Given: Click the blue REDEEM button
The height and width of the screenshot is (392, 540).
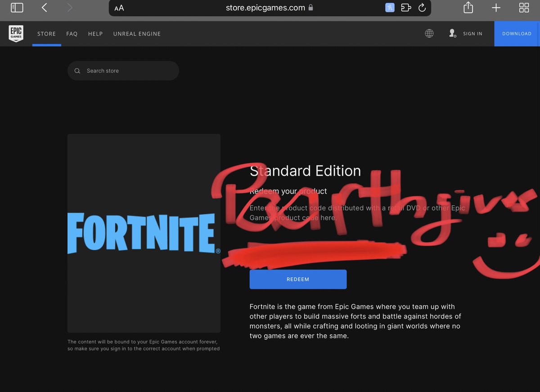Looking at the screenshot, I should [x=298, y=279].
